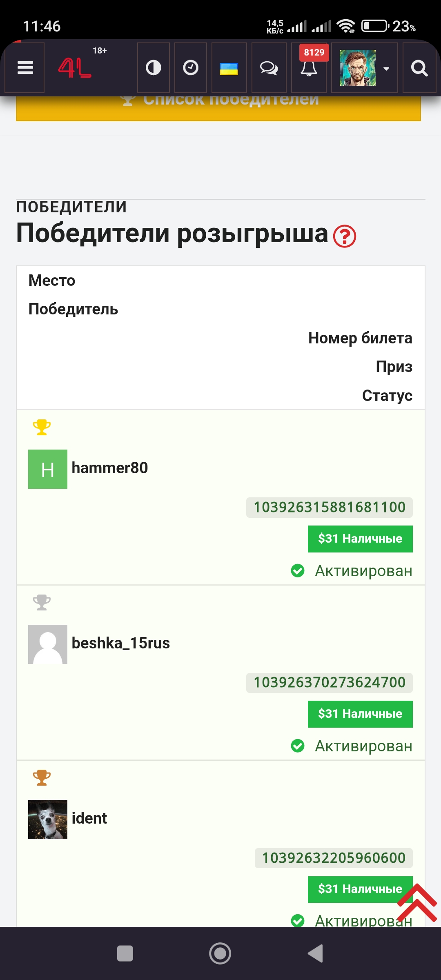441x980 pixels.
Task: Tap beshka_15rus $31 cash prize badge
Action: (360, 714)
